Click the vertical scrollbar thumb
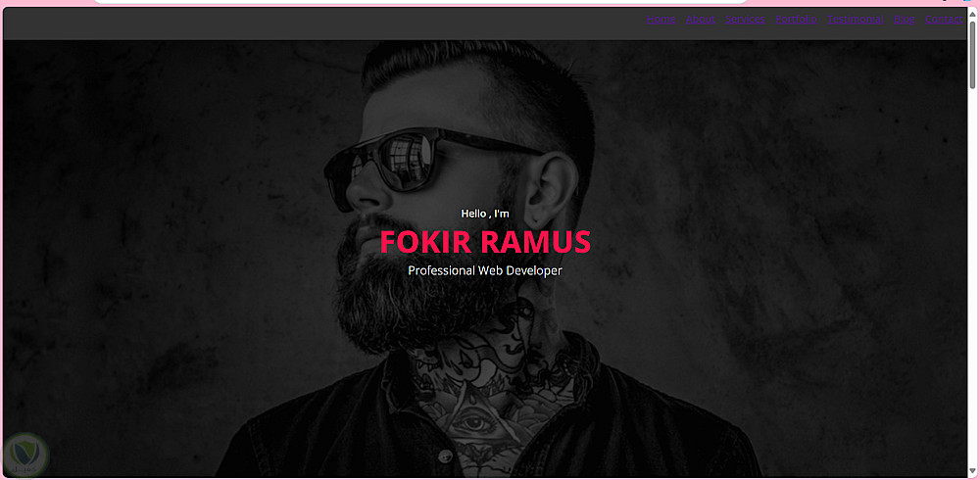 pos(972,55)
